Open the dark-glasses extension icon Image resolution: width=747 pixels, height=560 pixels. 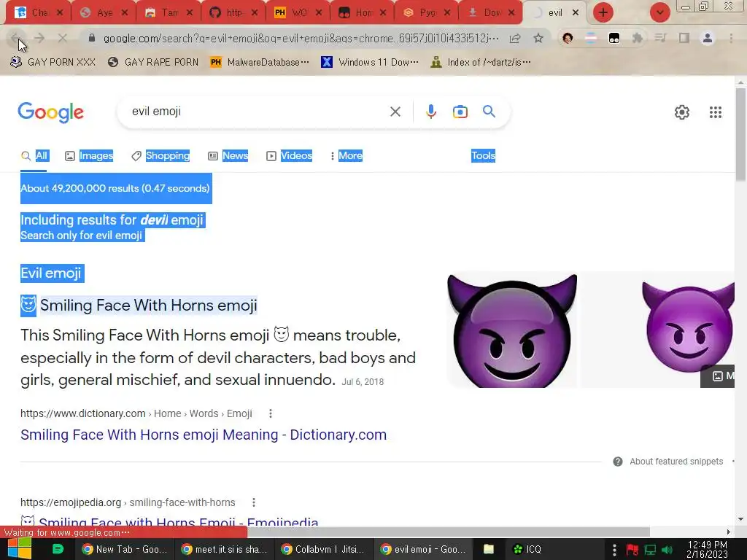pyautogui.click(x=614, y=38)
